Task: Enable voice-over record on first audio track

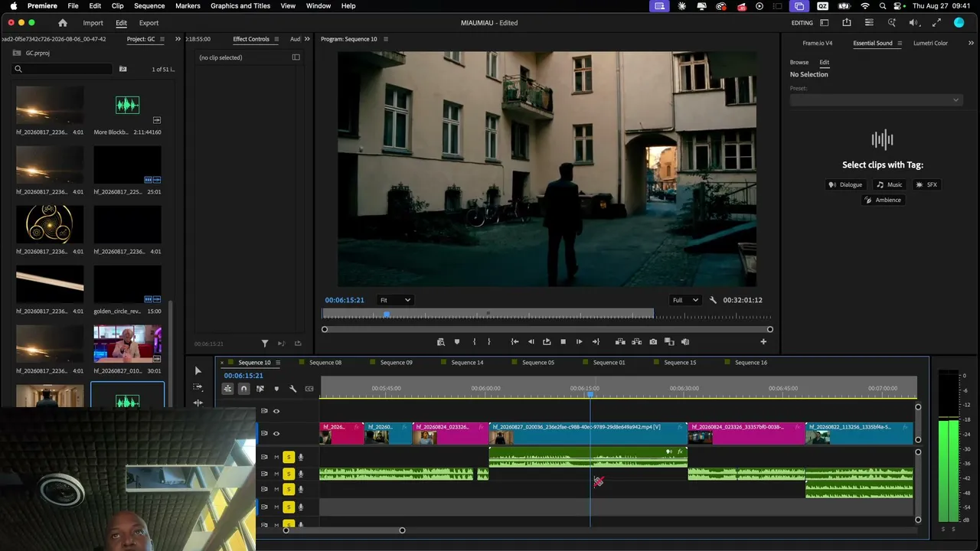Action: [x=301, y=458]
